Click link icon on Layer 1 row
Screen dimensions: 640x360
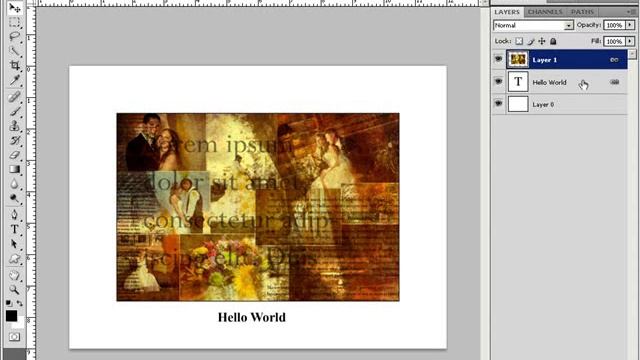[x=614, y=60]
